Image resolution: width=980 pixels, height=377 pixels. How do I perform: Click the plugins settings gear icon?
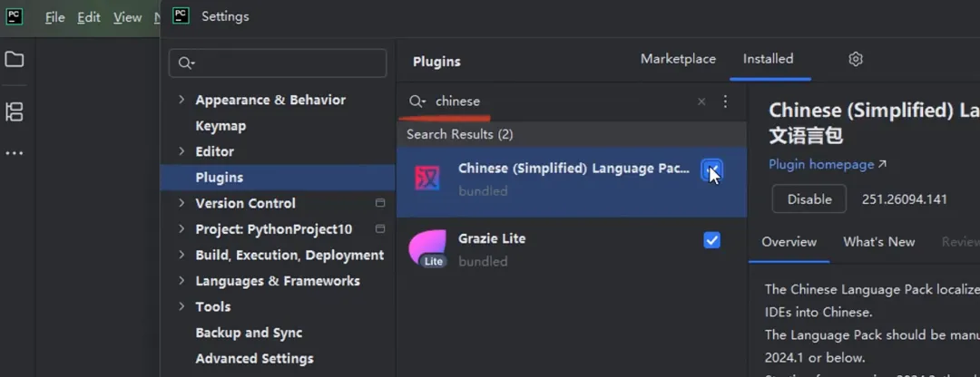(855, 59)
